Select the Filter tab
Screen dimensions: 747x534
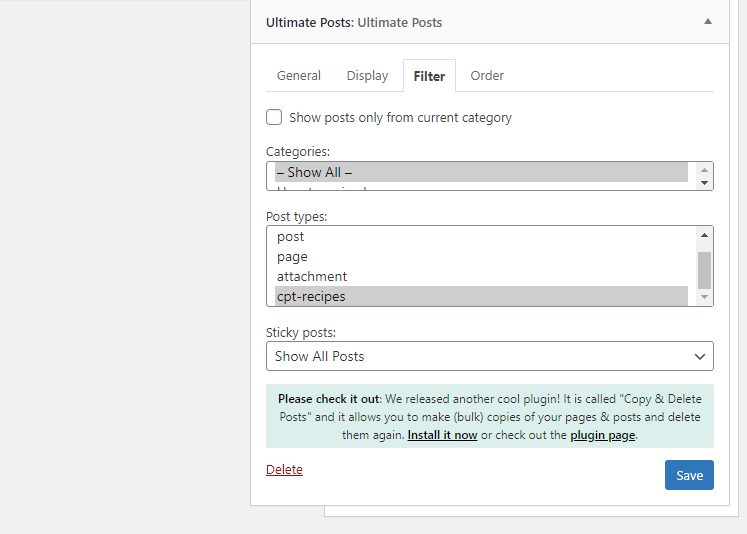pos(429,76)
